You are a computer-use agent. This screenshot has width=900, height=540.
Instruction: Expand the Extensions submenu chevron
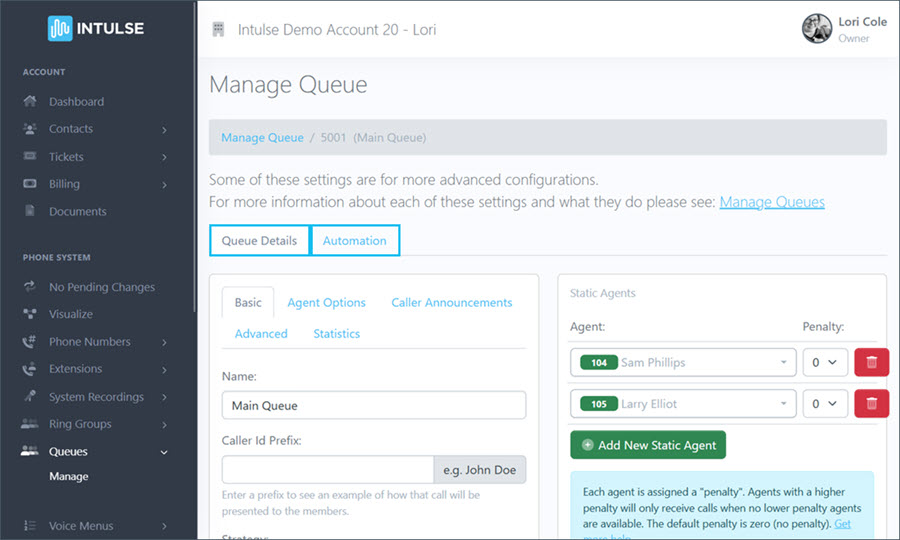click(x=164, y=370)
